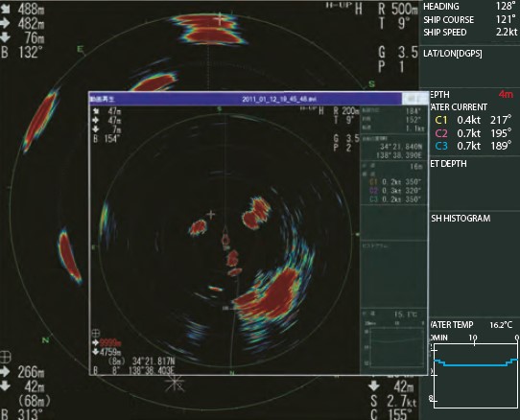The width and height of the screenshot is (520, 420).
Task: Click the LAT/LON[DGPS] panel heading
Action: 453,54
